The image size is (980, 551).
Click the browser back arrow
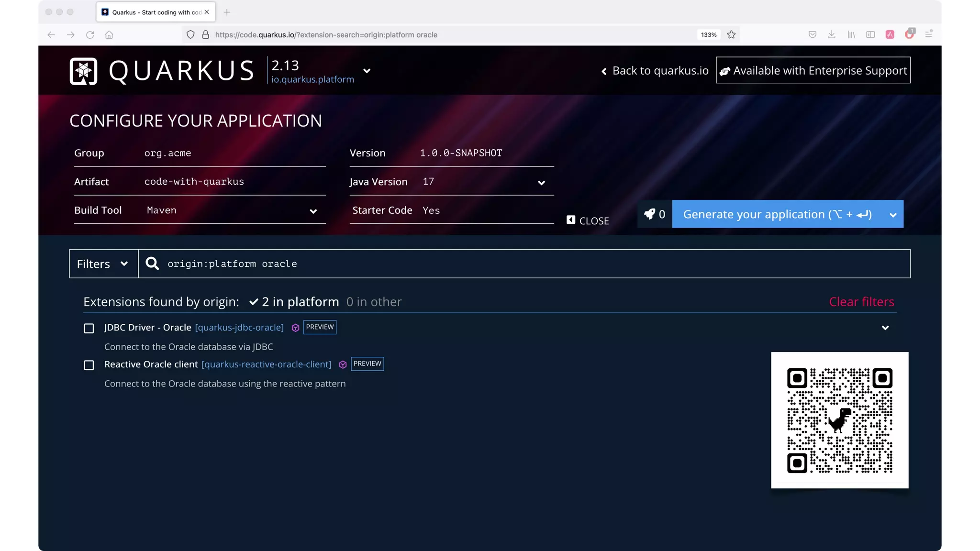point(51,35)
